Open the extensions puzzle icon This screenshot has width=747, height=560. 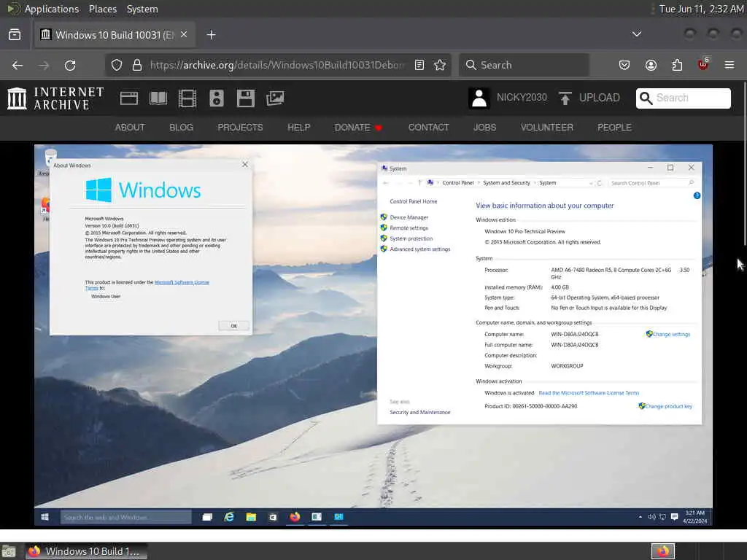click(677, 65)
